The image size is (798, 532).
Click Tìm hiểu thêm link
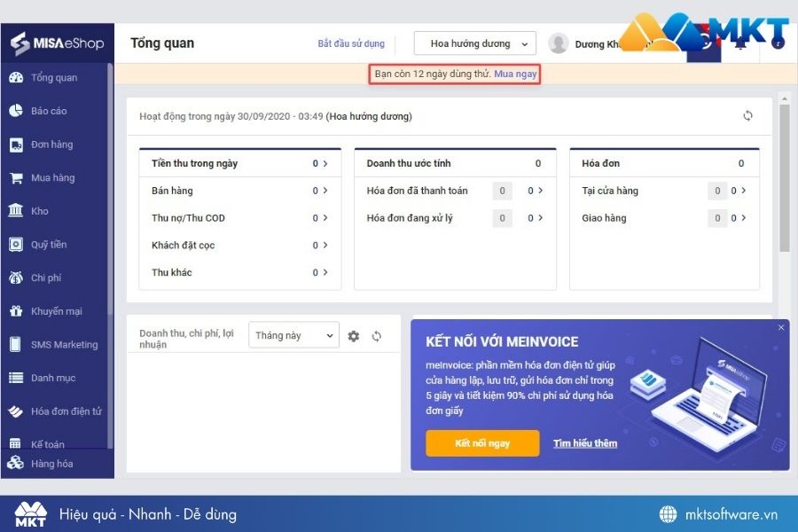(585, 443)
